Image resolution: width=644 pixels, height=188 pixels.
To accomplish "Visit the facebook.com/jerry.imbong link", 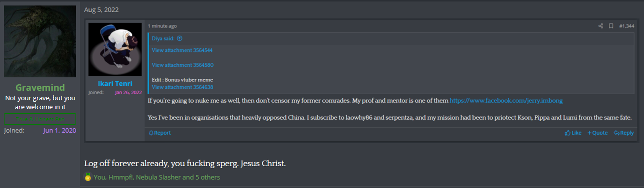I will click(x=506, y=101).
